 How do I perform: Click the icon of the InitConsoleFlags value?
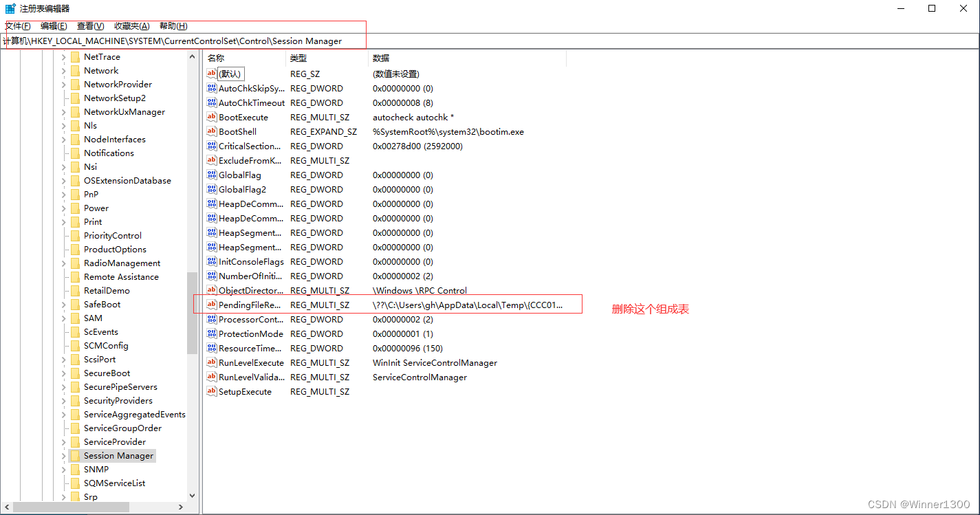(212, 261)
